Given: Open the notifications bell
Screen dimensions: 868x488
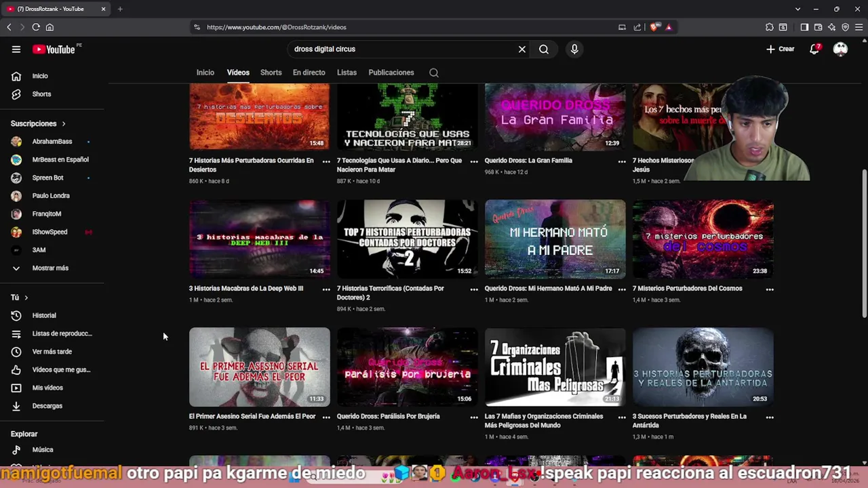Looking at the screenshot, I should [x=814, y=49].
